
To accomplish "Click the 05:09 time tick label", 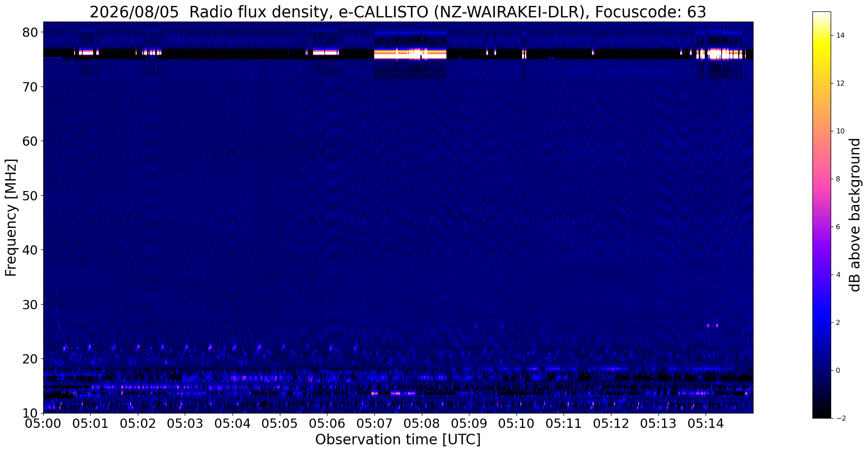I will (x=469, y=424).
